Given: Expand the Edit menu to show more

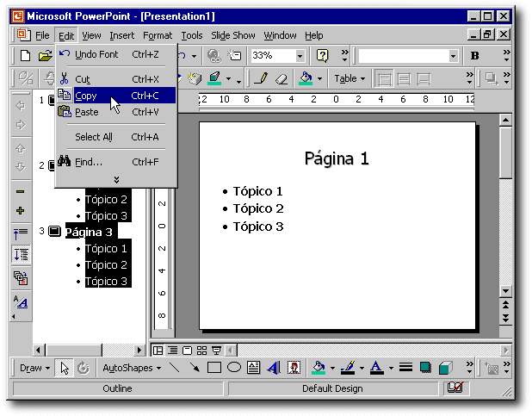Looking at the screenshot, I should 116,179.
